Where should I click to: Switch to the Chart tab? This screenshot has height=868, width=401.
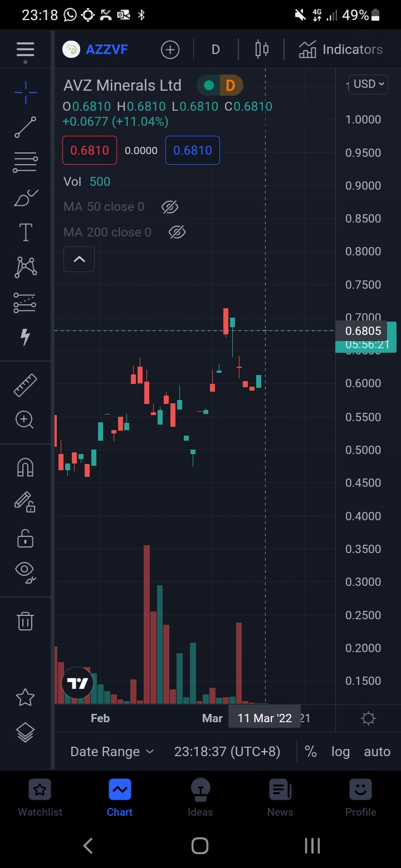[x=120, y=797]
